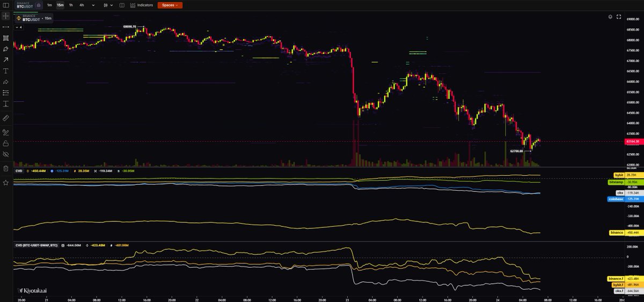Viewport: 644px width, 302px height.
Task: Select the crosshair cursor tool
Action: tap(5, 16)
